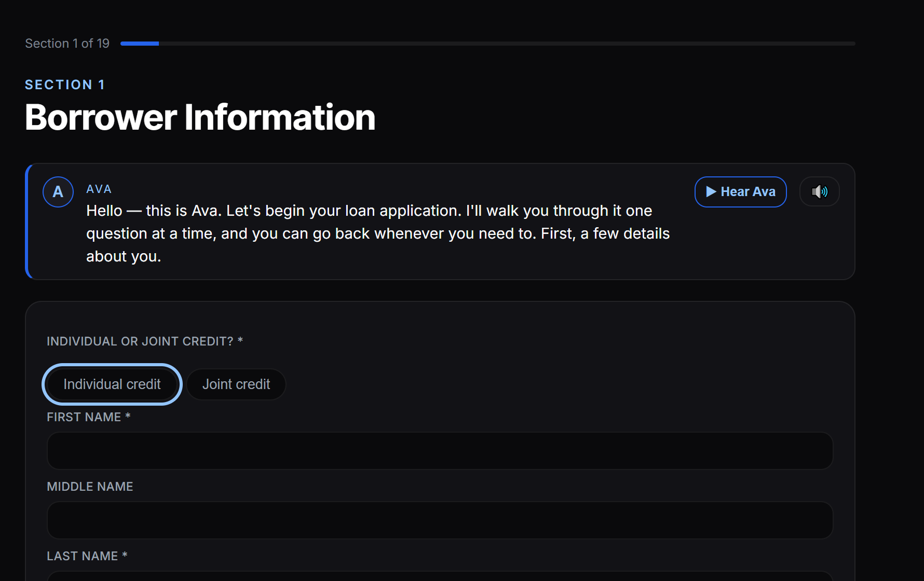Viewport: 924px width, 581px height.
Task: Click Ava's avatar circle icon
Action: tap(58, 192)
